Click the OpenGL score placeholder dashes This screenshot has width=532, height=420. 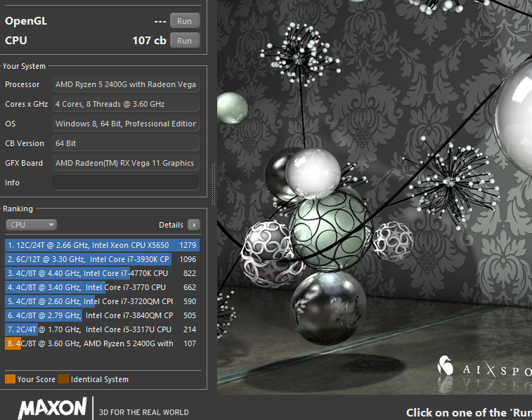(x=160, y=21)
